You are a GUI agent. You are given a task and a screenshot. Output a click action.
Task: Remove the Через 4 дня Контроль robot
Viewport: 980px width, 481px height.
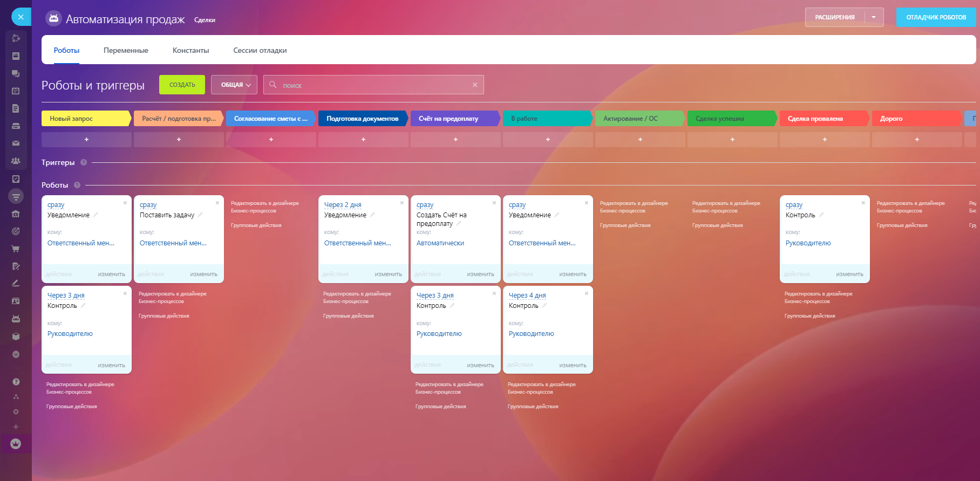(x=587, y=293)
